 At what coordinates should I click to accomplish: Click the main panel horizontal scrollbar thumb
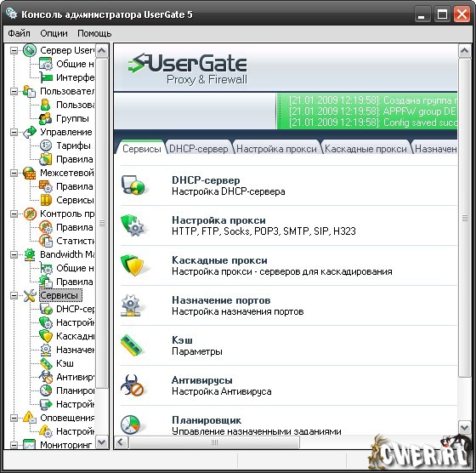click(x=214, y=442)
